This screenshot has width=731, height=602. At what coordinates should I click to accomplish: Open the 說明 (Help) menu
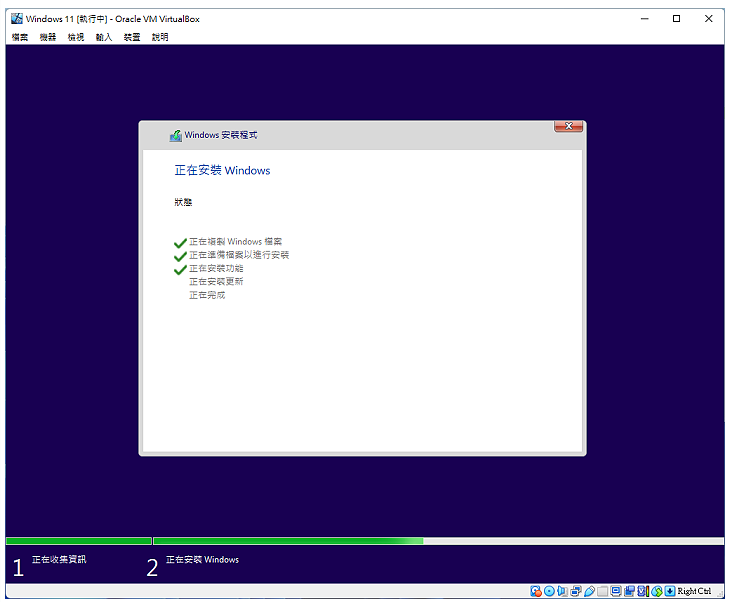(x=159, y=37)
